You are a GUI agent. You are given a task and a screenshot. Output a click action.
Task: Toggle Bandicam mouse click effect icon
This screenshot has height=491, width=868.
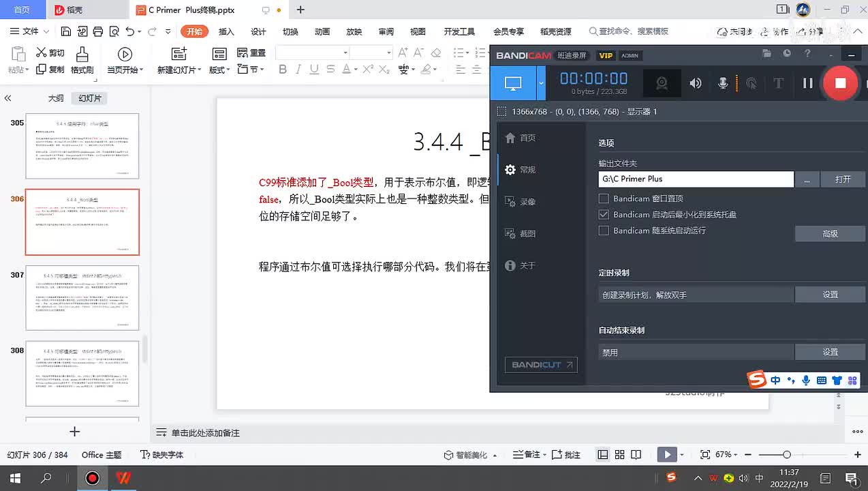(x=751, y=83)
